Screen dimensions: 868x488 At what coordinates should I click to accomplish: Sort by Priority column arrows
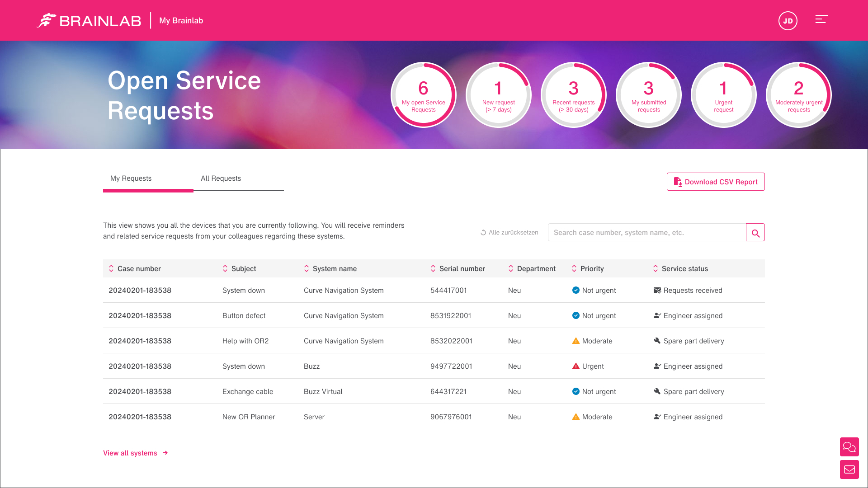click(574, 268)
